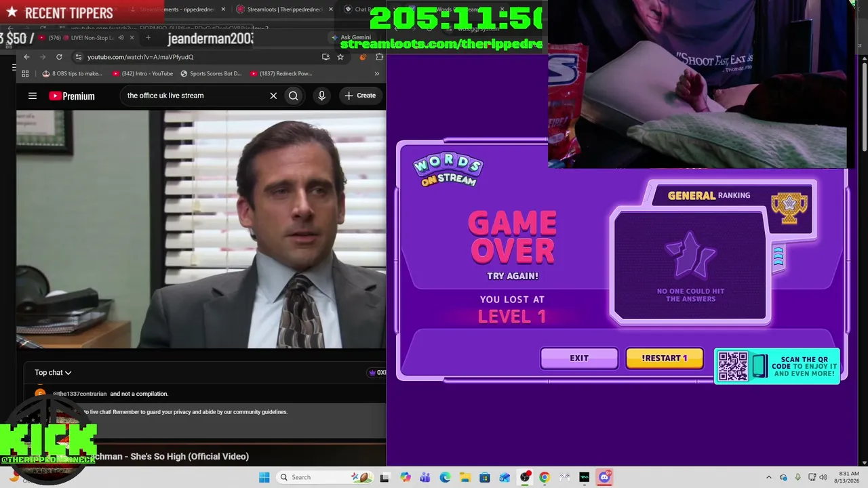Open File Explorer from the taskbar
Screen dimensions: 868x488
(x=465, y=477)
